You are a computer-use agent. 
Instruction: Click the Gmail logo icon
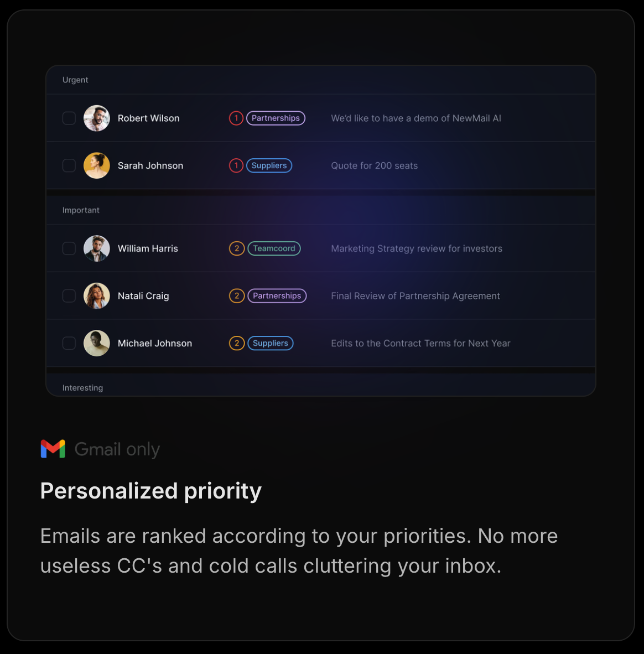pos(53,449)
